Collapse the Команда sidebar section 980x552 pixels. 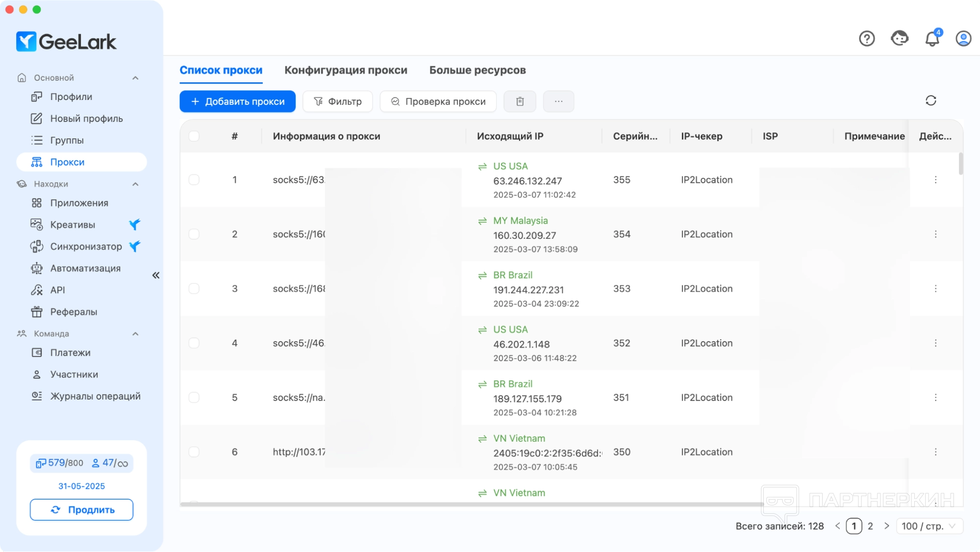[135, 334]
